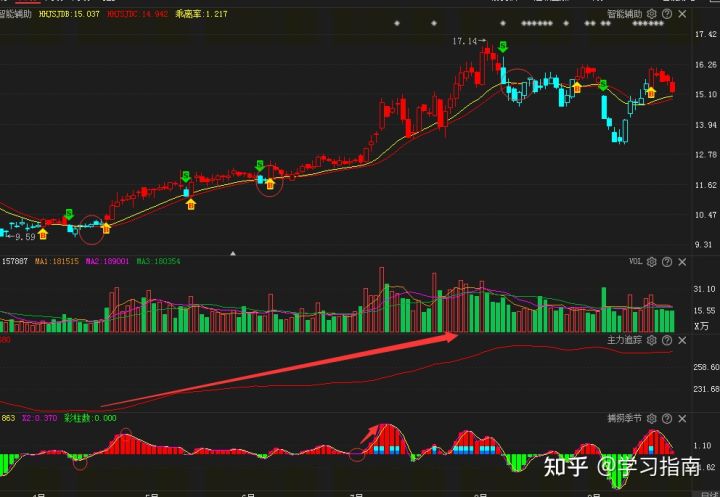The image size is (720, 497).
Task: Show help for 主力追踪 indicator
Action: [x=667, y=340]
